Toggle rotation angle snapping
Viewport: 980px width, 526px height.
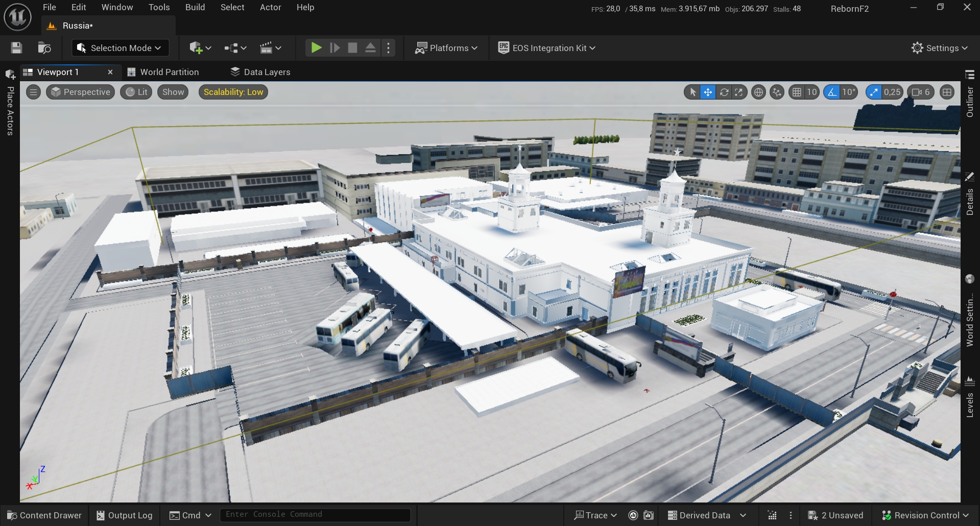point(832,92)
